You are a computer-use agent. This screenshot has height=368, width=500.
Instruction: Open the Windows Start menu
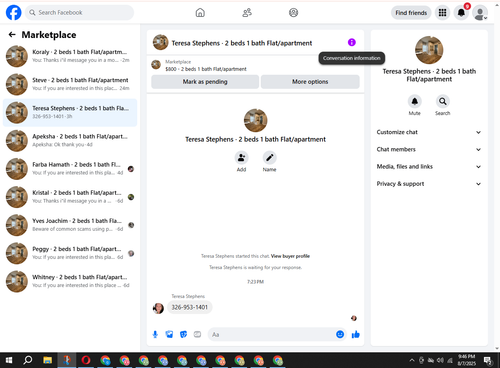(x=9, y=360)
